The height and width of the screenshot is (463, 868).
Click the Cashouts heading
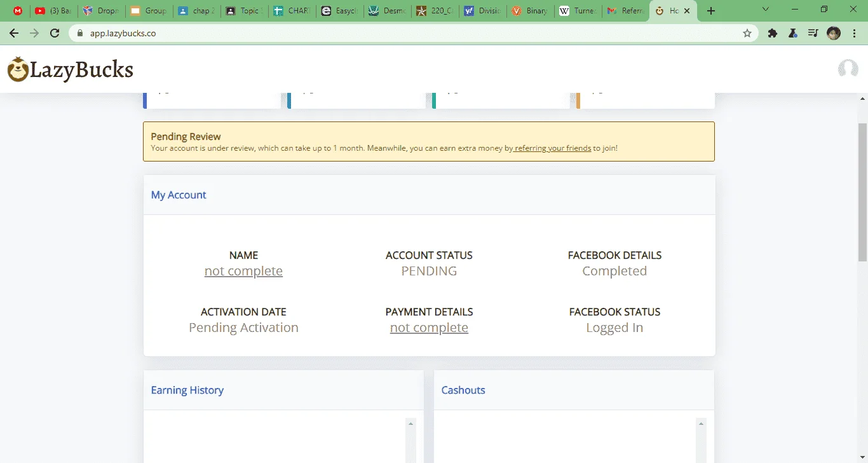[x=463, y=390]
